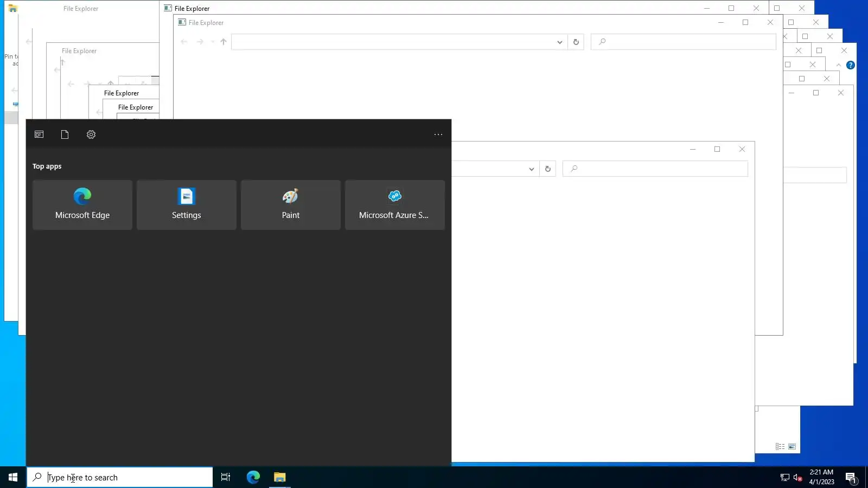The width and height of the screenshot is (868, 488).
Task: Launch Microsoft Edge from Top apps
Action: point(82,205)
